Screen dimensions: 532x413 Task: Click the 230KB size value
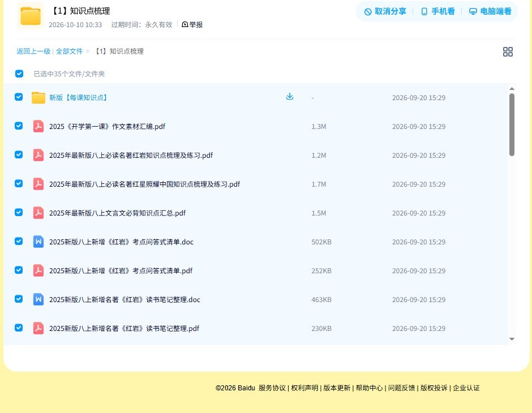[321, 328]
